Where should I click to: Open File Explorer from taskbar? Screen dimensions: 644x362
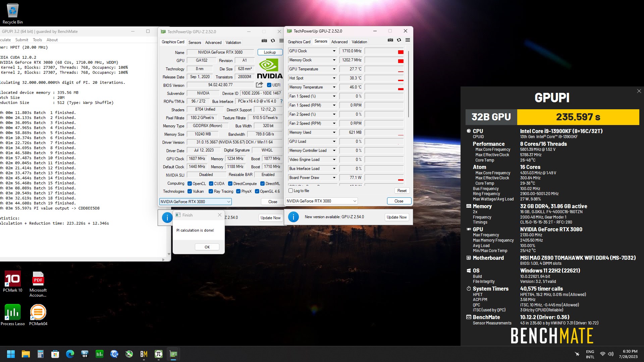(x=26, y=354)
